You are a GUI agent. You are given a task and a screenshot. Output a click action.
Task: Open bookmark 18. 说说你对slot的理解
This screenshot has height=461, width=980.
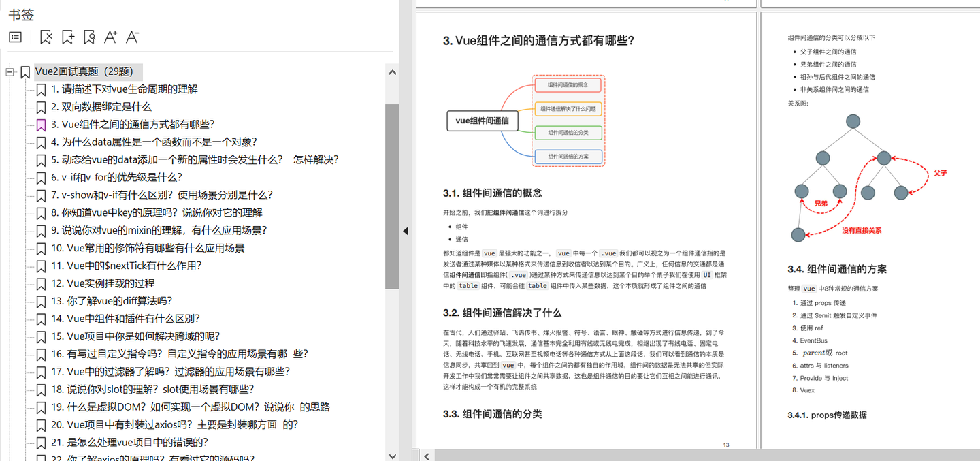point(152,390)
